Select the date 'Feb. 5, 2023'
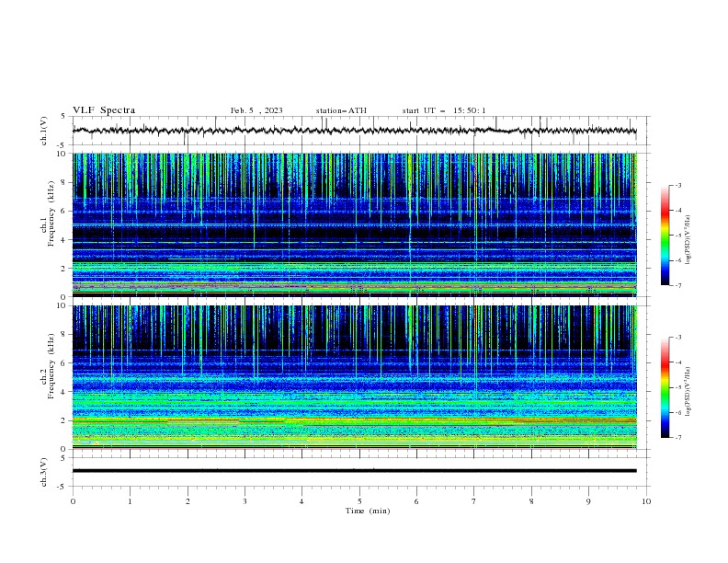The width and height of the screenshot is (728, 563). pyautogui.click(x=256, y=110)
